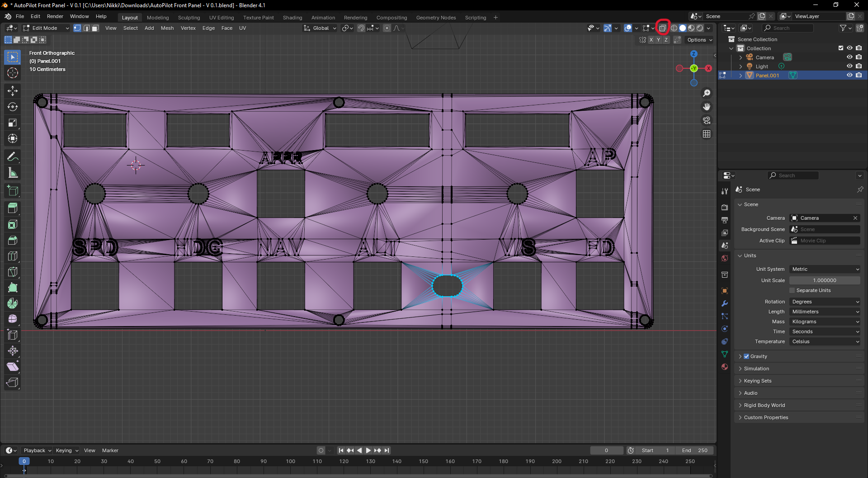868x478 pixels.
Task: Select the Annotate pencil tool
Action: coord(13,157)
